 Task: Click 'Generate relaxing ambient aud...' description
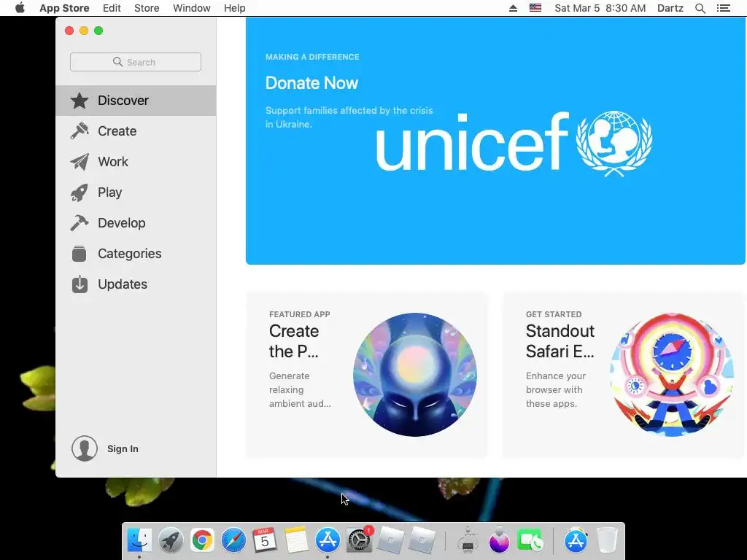300,389
